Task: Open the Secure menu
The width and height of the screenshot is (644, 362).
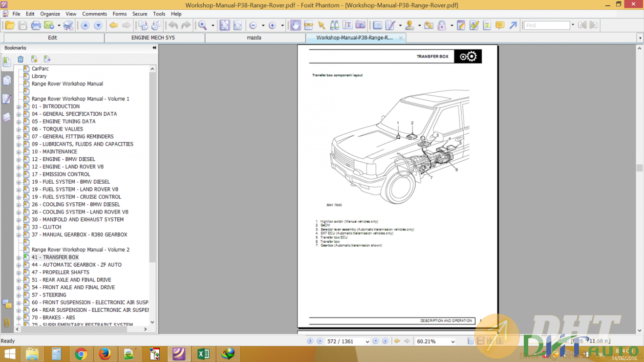Action: [140, 14]
